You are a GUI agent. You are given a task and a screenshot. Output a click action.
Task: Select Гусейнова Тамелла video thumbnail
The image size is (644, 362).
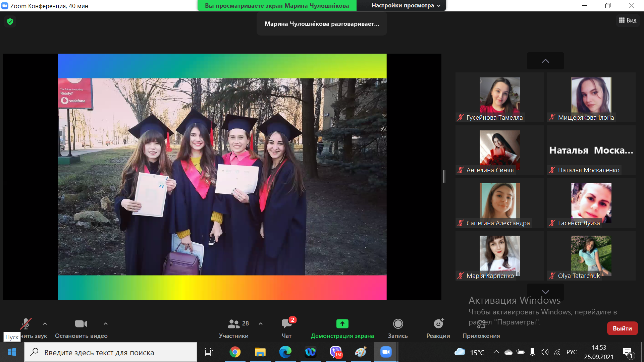[499, 97]
